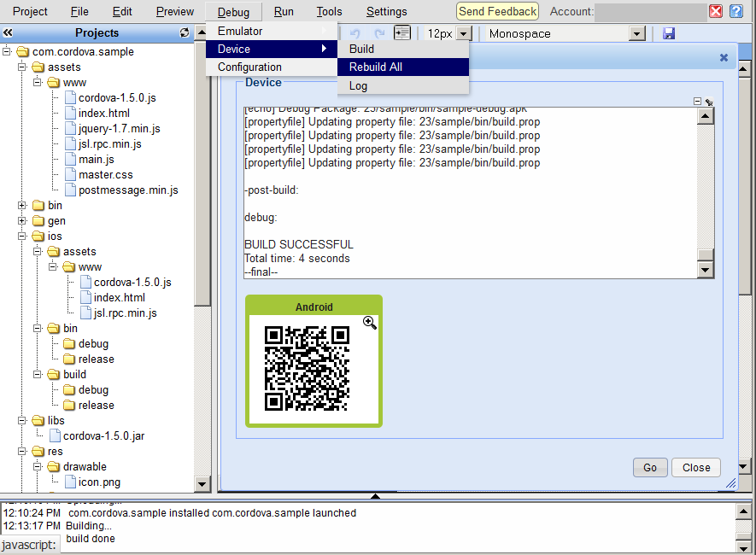The height and width of the screenshot is (555, 756).
Task: Collapse the com.cordova.sample root node
Action: pos(7,50)
